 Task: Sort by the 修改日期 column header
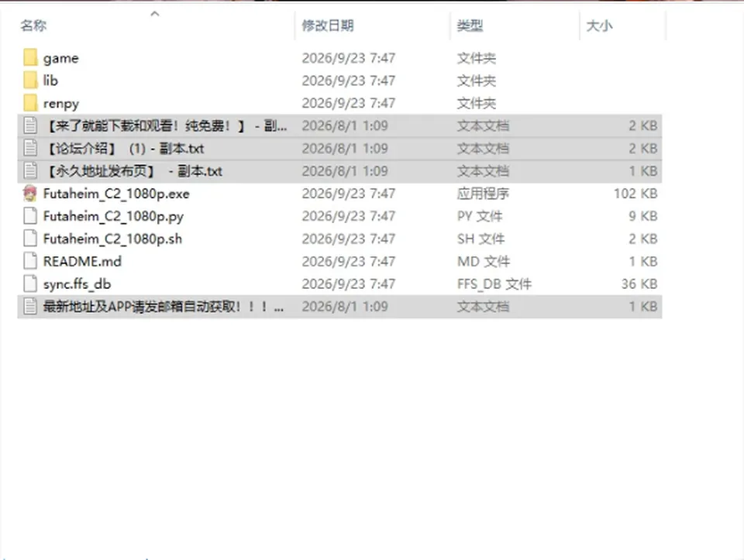[x=328, y=25]
